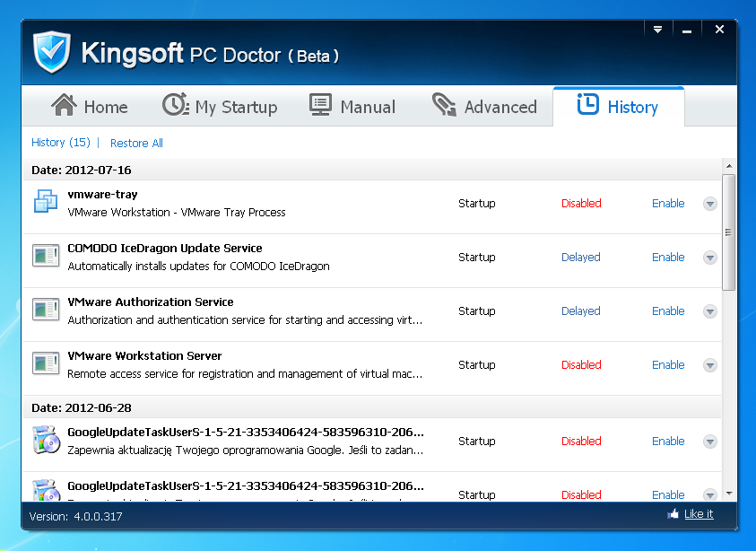Click the scrollbar down arrow

pos(729,494)
